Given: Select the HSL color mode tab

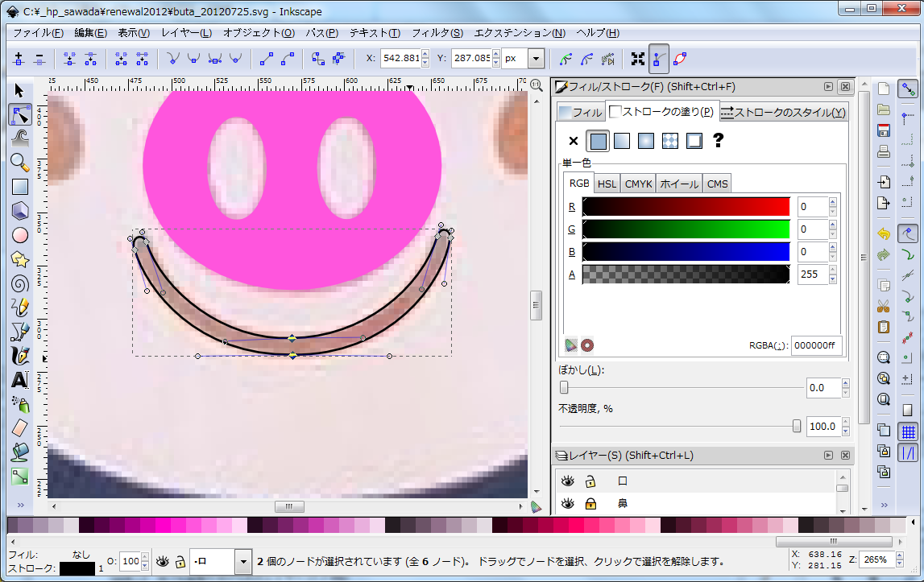Looking at the screenshot, I should (x=607, y=184).
